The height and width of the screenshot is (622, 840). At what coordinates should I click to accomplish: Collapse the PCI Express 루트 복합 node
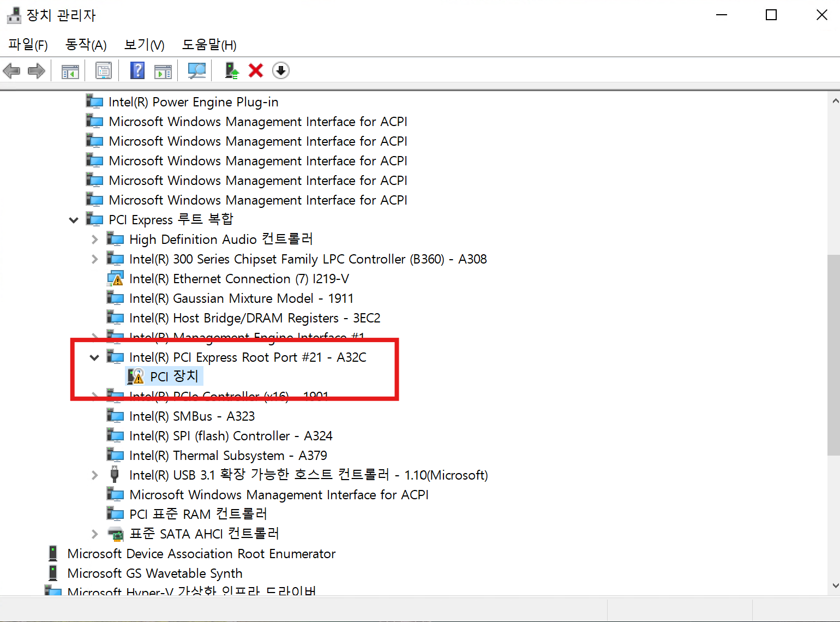point(74,220)
